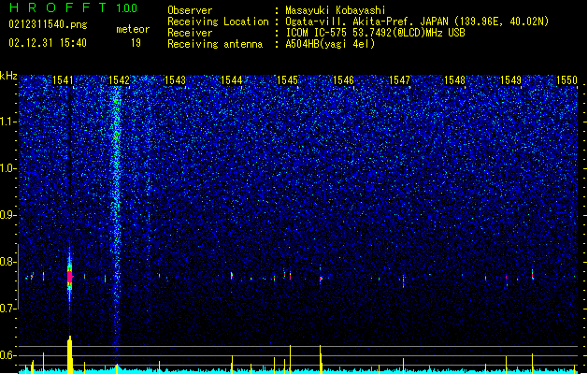Click the 1.0 kHz axis label
Viewport: 588px width, 374px height.
tap(8, 168)
